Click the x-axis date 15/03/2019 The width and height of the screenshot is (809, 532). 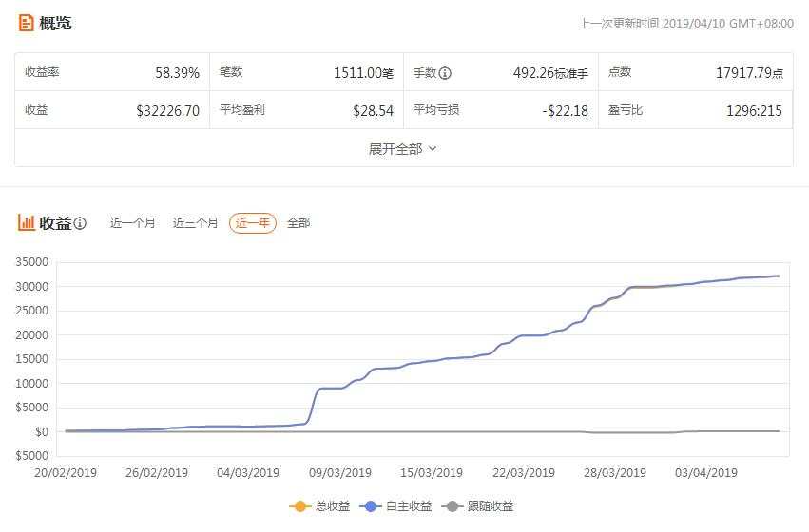(x=432, y=473)
